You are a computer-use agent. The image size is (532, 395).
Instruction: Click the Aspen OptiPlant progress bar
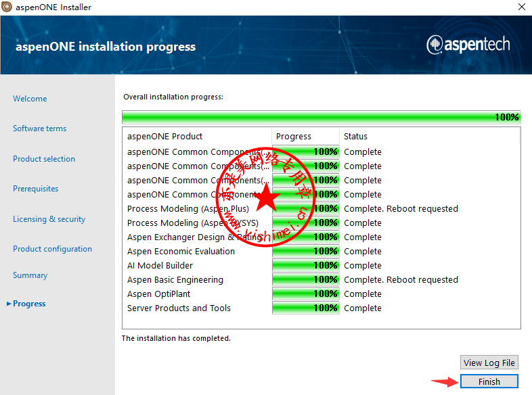tap(306, 294)
